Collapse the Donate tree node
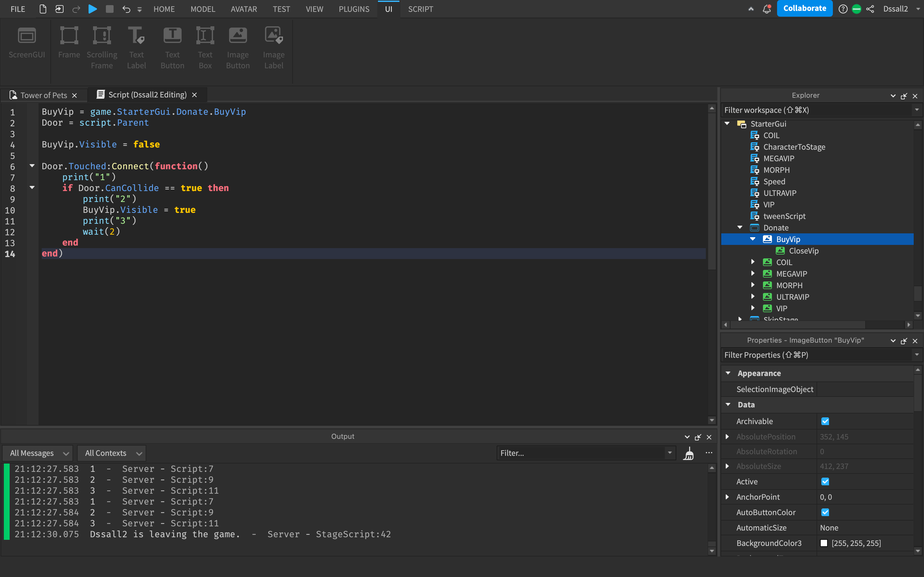924x577 pixels. 740,228
